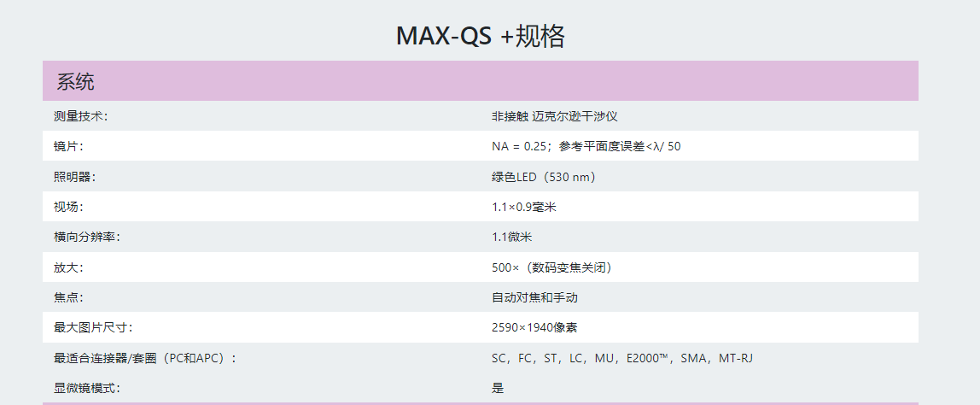Click the 镜片 specification label
This screenshot has width=980, height=405.
69,146
